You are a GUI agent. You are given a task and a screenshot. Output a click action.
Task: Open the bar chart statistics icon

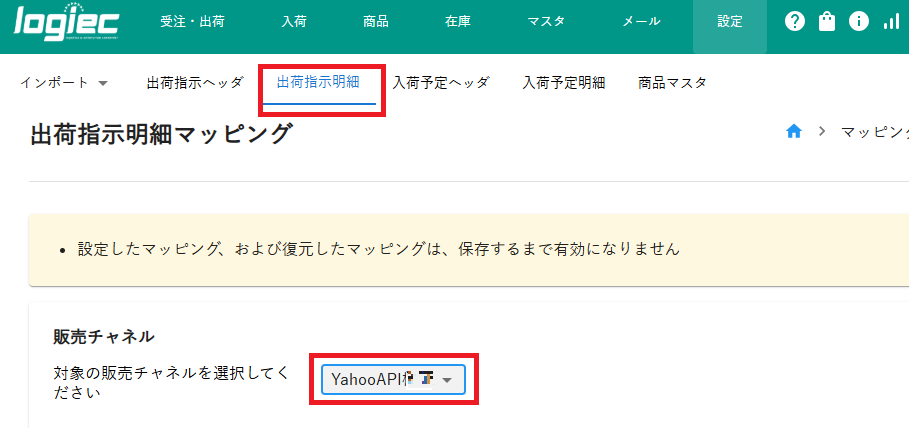point(890,22)
